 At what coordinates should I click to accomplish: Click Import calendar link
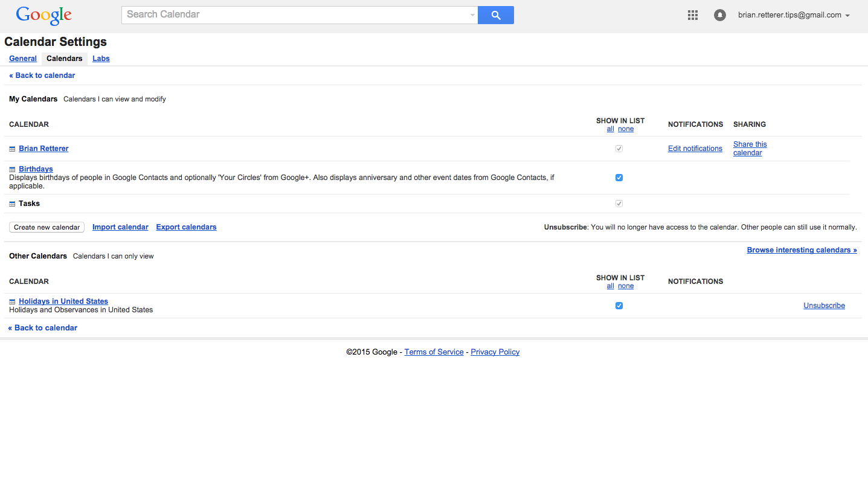point(120,227)
